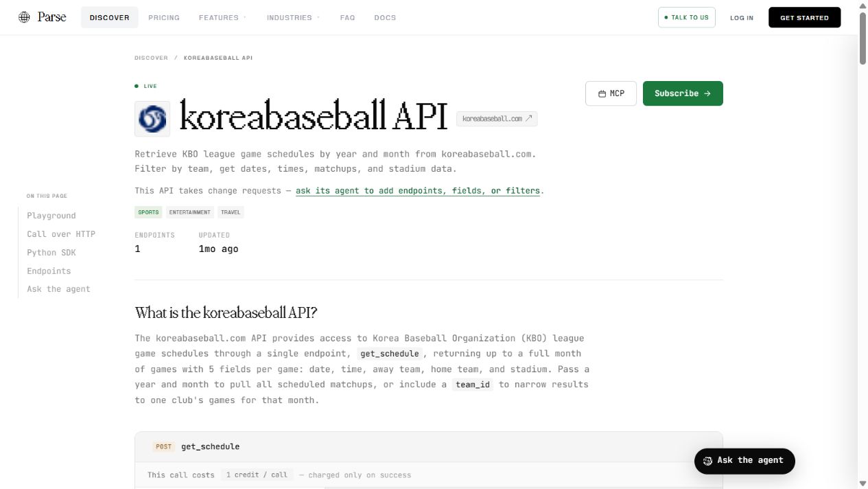Jump to Call over HTTP section
Viewport: 868px width, 489px height.
pos(61,234)
